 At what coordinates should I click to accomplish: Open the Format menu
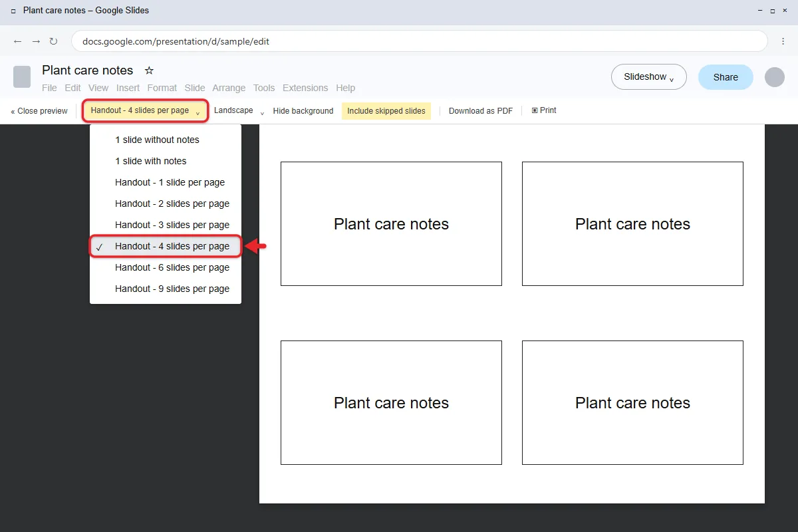162,88
